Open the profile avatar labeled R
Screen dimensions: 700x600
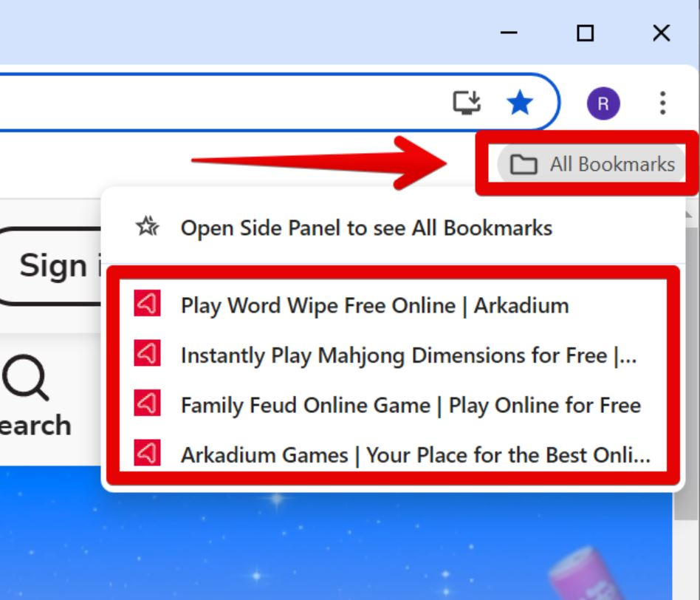[x=603, y=103]
